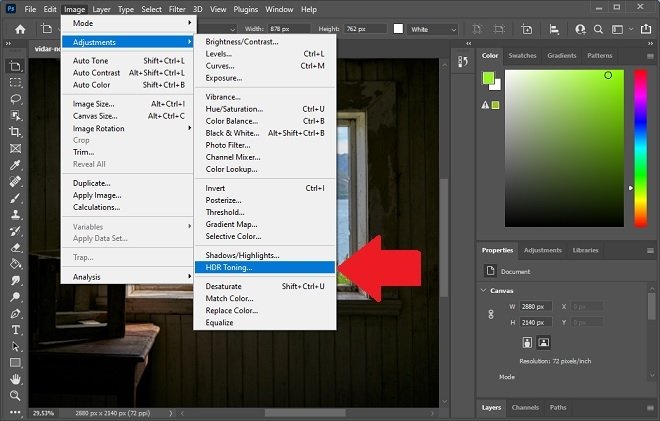Select the Lasso tool

[15, 99]
